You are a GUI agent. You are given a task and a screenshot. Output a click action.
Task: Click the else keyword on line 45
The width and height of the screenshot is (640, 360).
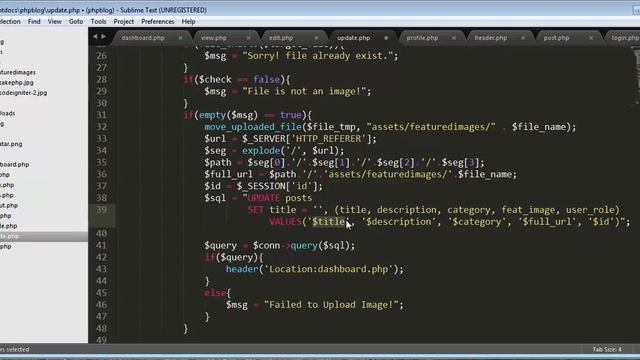click(215, 293)
